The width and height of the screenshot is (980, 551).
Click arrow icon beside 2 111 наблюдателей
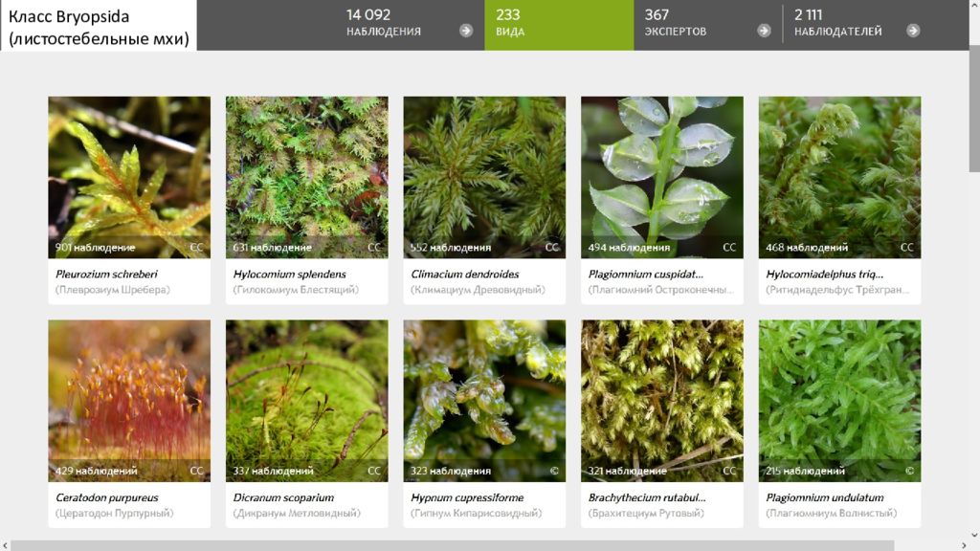913,31
